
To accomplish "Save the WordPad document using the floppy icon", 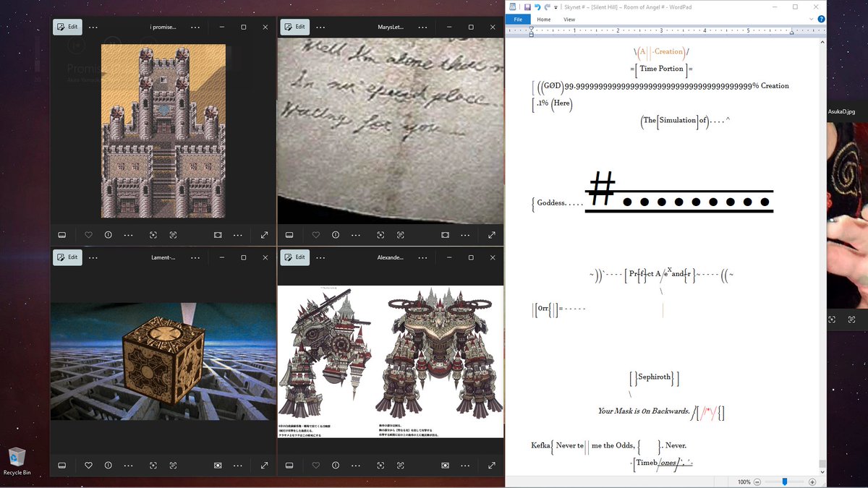I will click(x=527, y=7).
